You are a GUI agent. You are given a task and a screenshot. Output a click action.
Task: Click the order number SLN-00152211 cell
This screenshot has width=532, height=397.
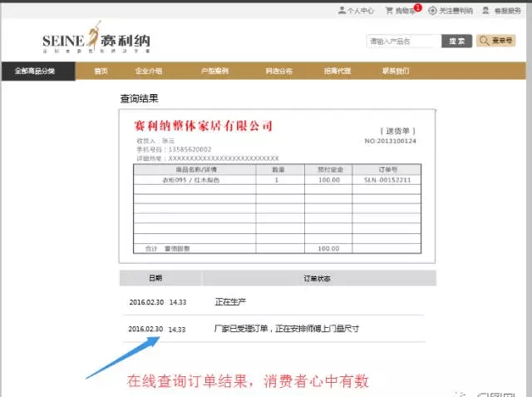[387, 180]
